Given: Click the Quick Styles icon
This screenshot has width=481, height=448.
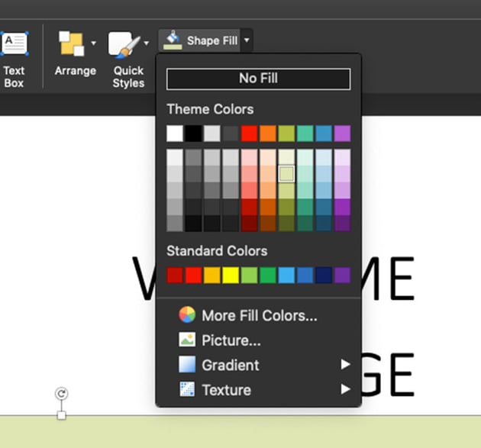Looking at the screenshot, I should [x=124, y=44].
